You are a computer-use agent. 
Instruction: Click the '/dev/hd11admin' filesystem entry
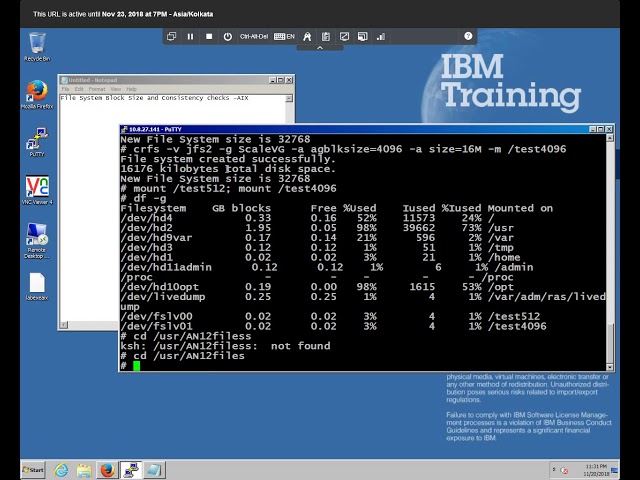[x=166, y=267]
